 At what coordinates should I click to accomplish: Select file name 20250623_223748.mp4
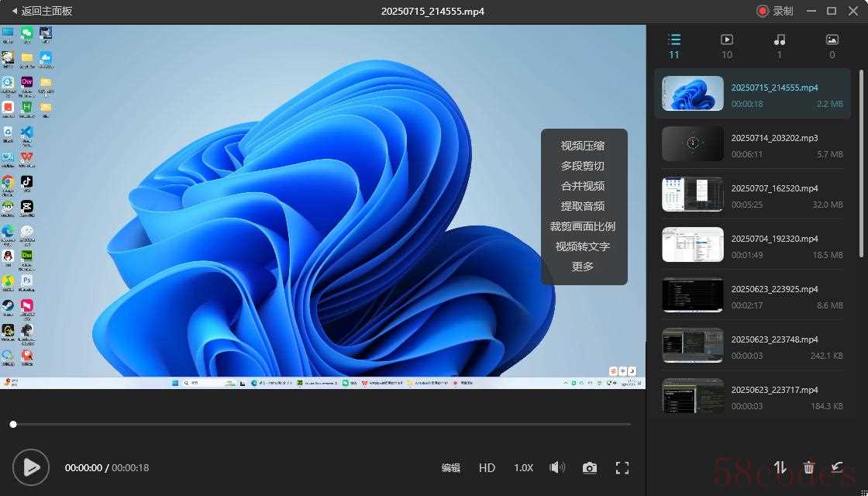pos(774,339)
